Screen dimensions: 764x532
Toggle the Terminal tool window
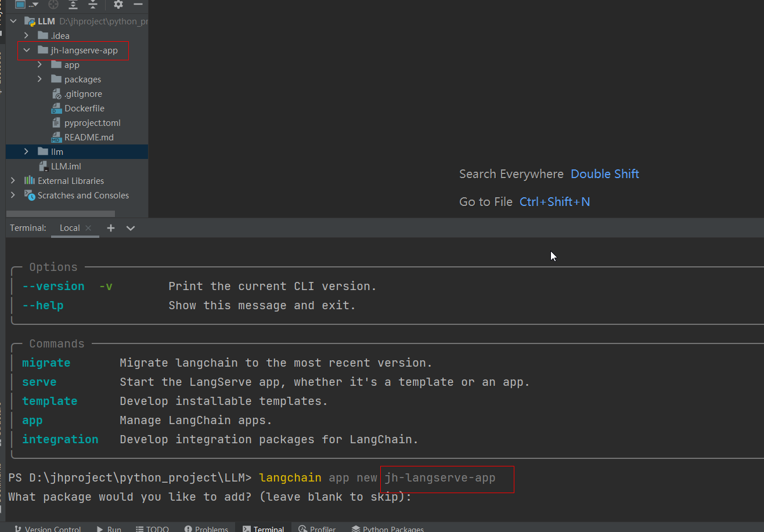(264, 529)
